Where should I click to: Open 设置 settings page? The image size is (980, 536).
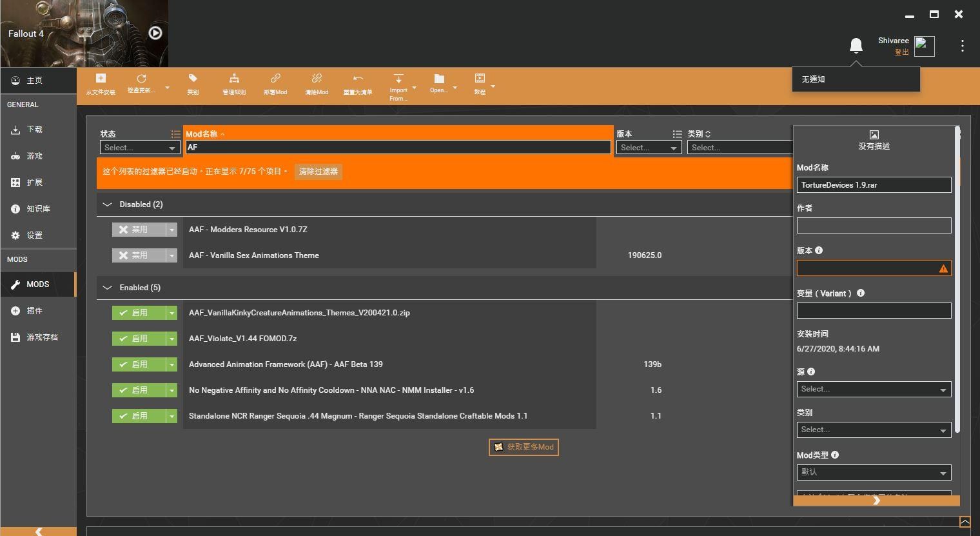(x=38, y=235)
